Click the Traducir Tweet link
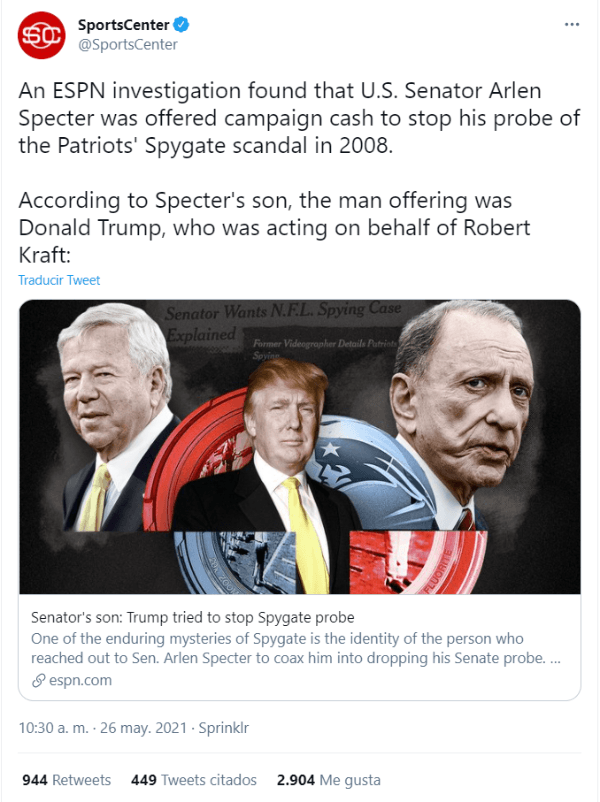The height and width of the screenshot is (802, 600). (x=59, y=280)
